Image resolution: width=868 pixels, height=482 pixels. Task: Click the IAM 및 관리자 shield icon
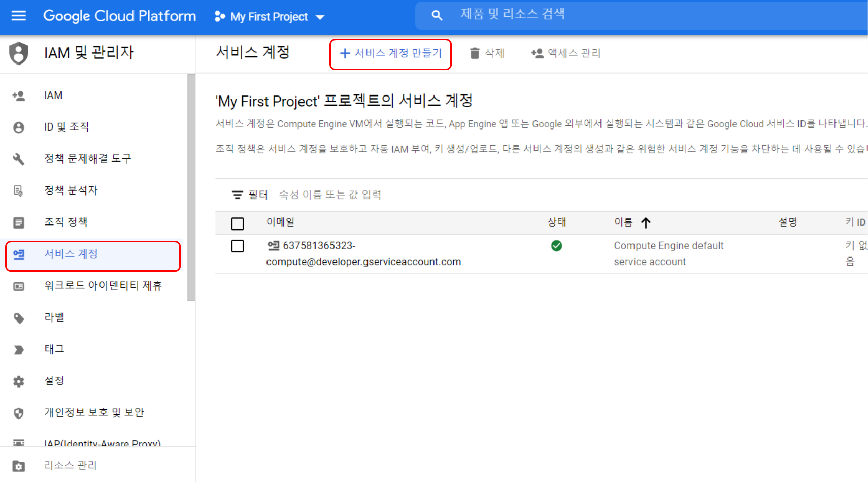click(19, 53)
